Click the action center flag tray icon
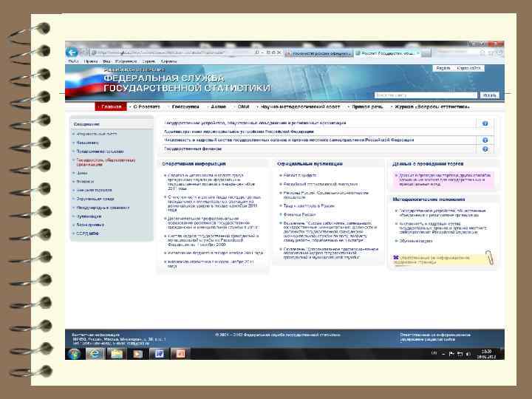Viewport: 532px width, 399px height. pyautogui.click(x=451, y=354)
